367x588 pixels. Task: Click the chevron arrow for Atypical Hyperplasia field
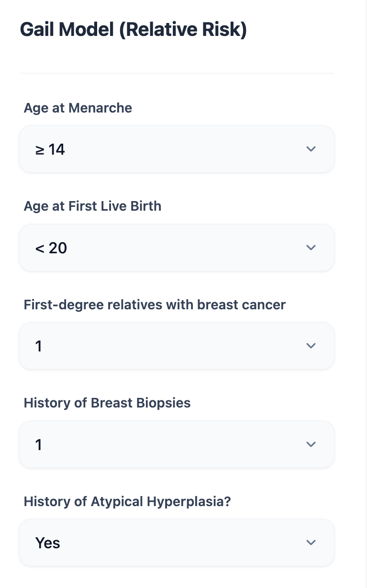tap(311, 543)
